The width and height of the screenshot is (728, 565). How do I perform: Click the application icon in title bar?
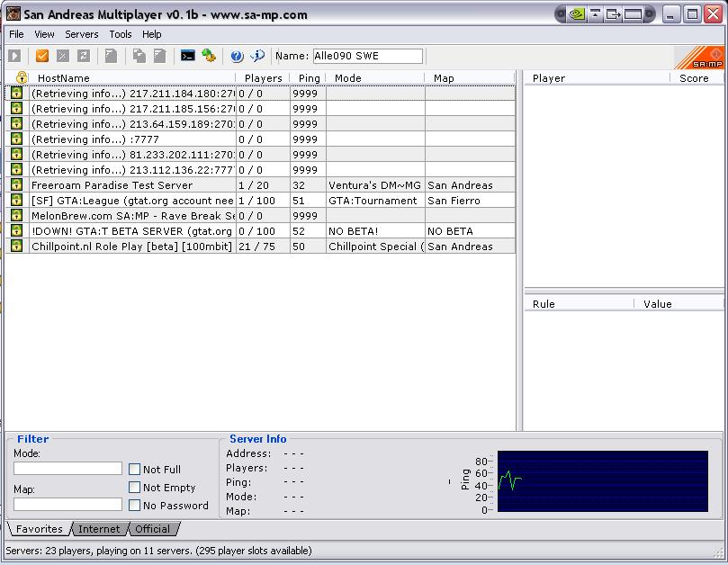[x=13, y=13]
